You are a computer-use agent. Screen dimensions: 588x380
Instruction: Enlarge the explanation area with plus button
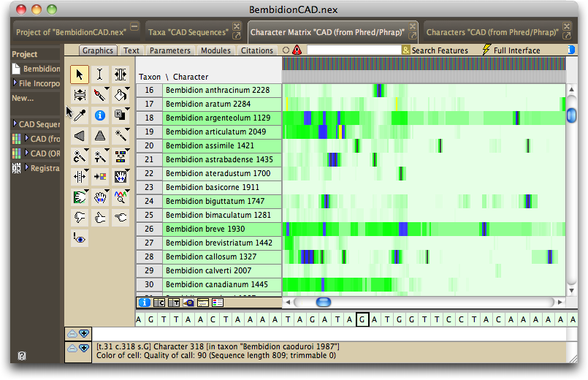83,349
